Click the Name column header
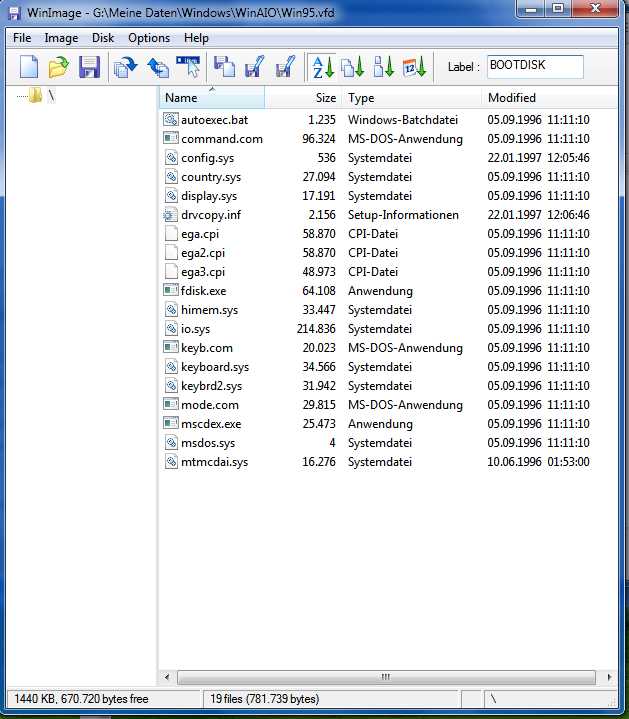The height and width of the screenshot is (719, 629). 211,98
